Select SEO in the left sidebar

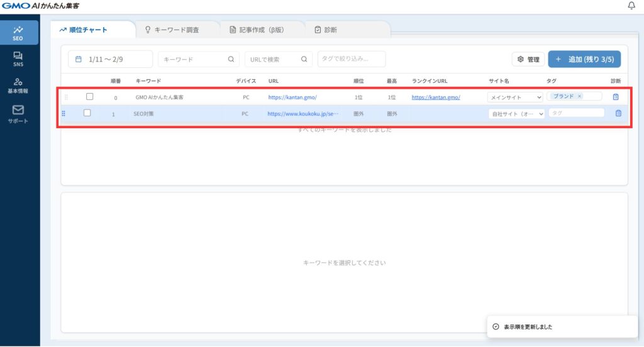[x=18, y=33]
